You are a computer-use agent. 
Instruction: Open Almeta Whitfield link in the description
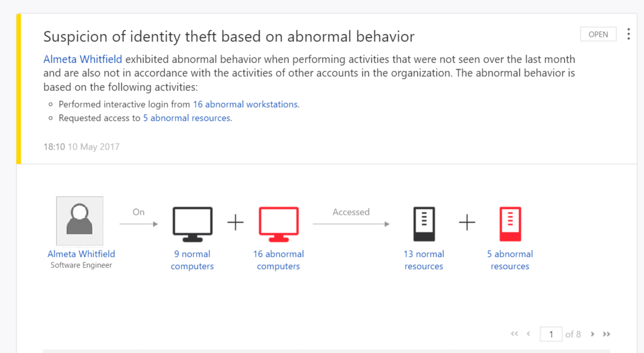click(82, 59)
